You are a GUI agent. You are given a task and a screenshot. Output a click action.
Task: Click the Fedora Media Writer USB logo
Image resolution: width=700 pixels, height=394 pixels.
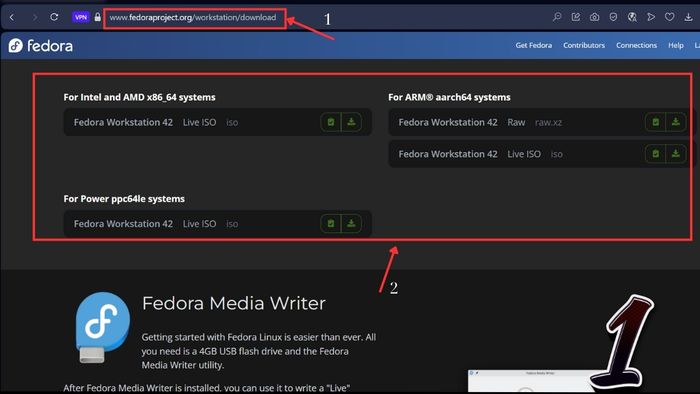click(x=103, y=327)
